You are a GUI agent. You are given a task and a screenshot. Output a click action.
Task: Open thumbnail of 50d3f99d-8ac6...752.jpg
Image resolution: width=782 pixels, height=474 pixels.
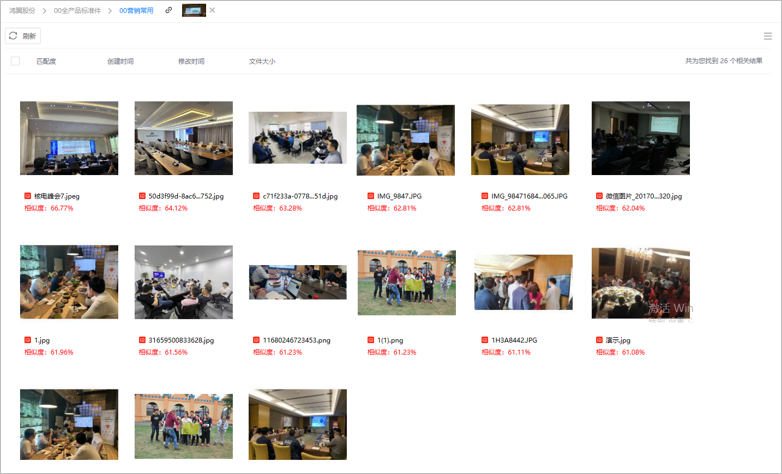point(184,138)
